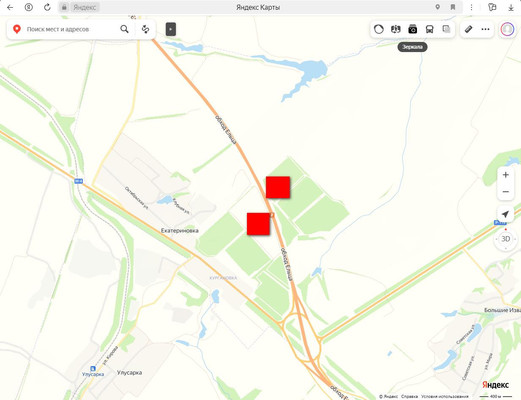Viewport: 521px width, 400px height.
Task: Open the route builder icon
Action: pyautogui.click(x=145, y=29)
